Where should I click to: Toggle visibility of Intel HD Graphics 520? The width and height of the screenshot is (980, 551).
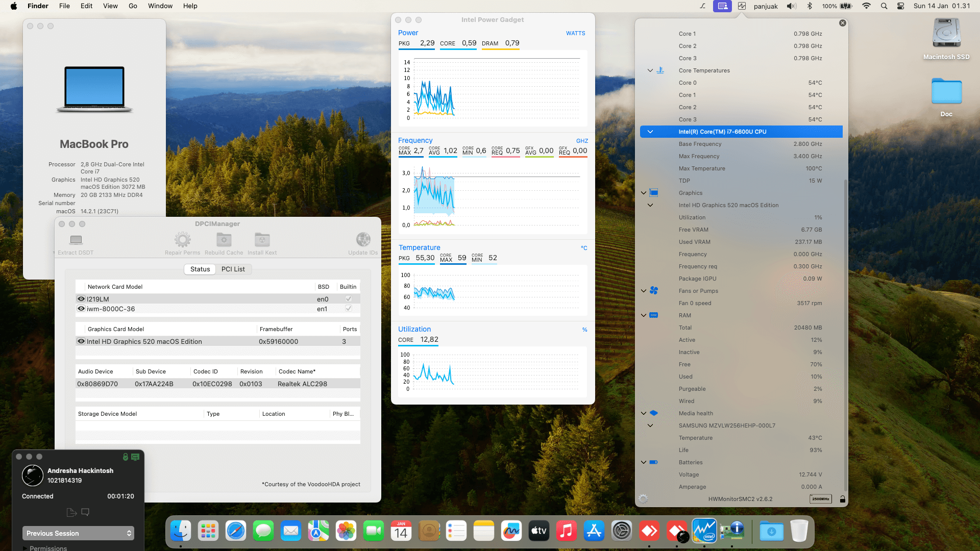coord(81,341)
